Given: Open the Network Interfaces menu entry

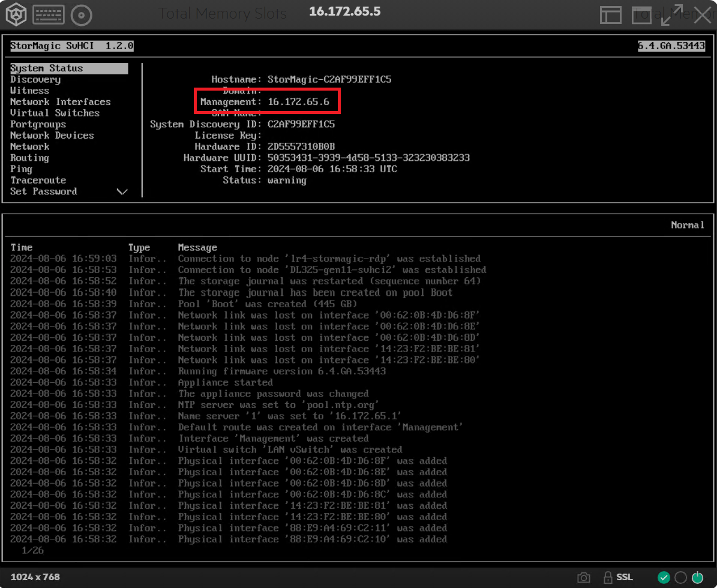Looking at the screenshot, I should [x=61, y=101].
